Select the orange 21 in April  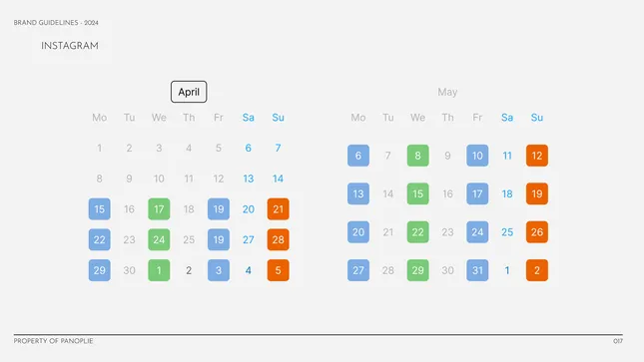tap(278, 208)
